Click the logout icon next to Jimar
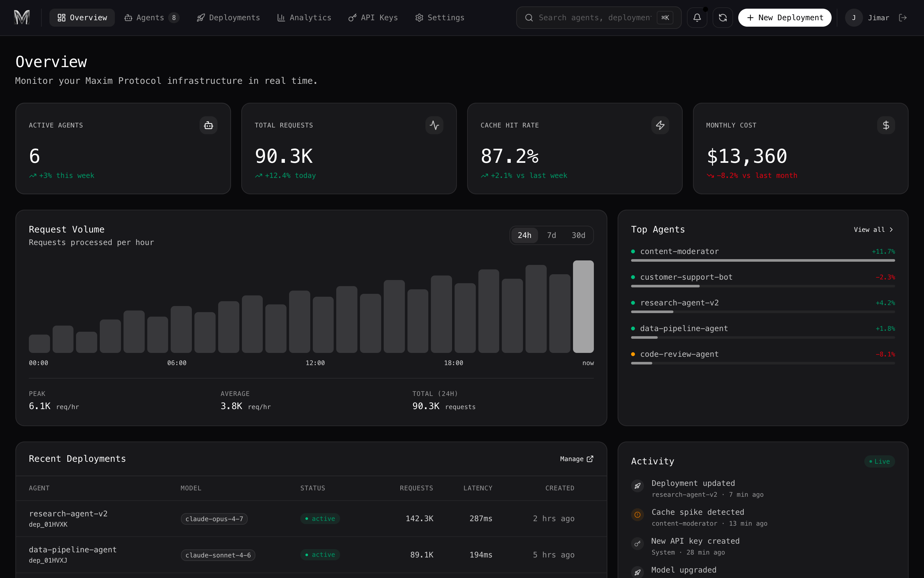This screenshot has width=924, height=578. (x=903, y=18)
